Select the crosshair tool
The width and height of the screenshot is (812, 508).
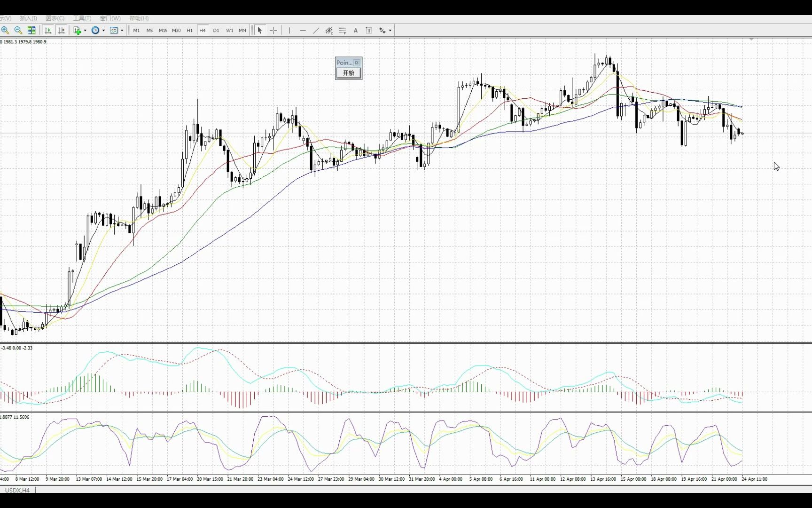point(273,30)
